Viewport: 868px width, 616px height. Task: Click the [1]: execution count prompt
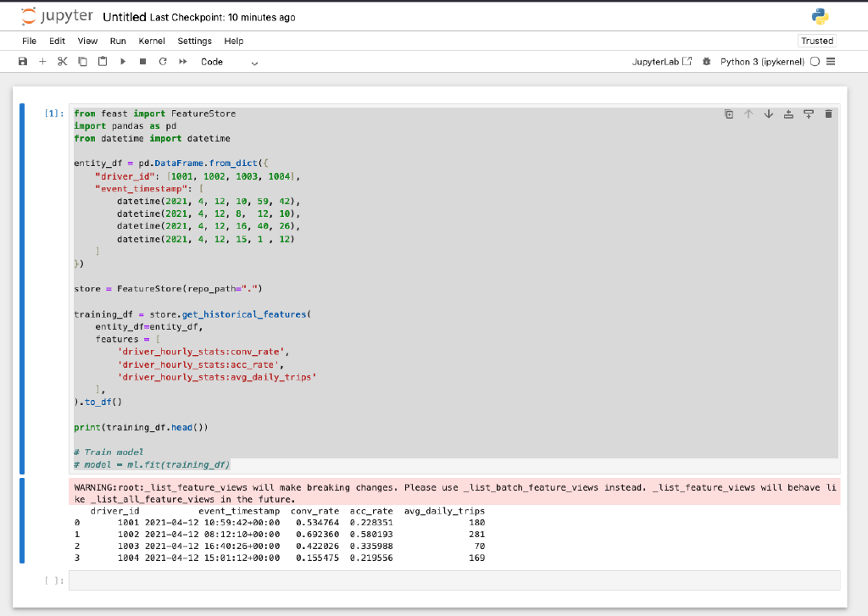(x=54, y=114)
